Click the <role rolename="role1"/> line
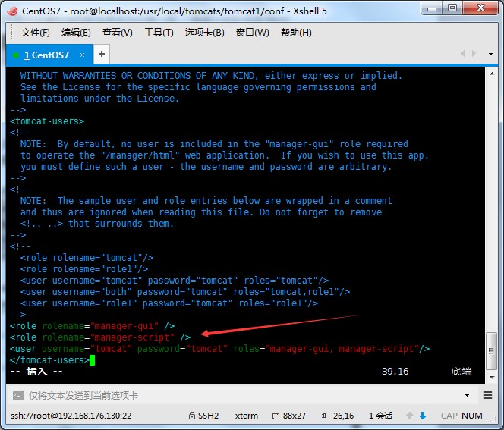Viewport: 504px width, 430px height. tap(84, 269)
